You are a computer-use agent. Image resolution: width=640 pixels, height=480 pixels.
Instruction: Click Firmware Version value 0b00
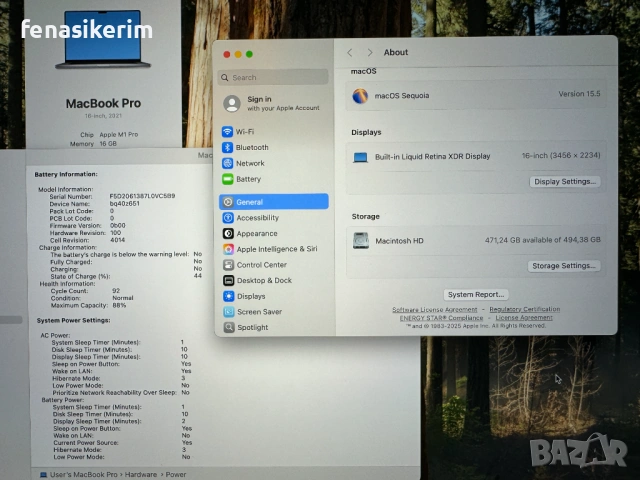pos(118,225)
